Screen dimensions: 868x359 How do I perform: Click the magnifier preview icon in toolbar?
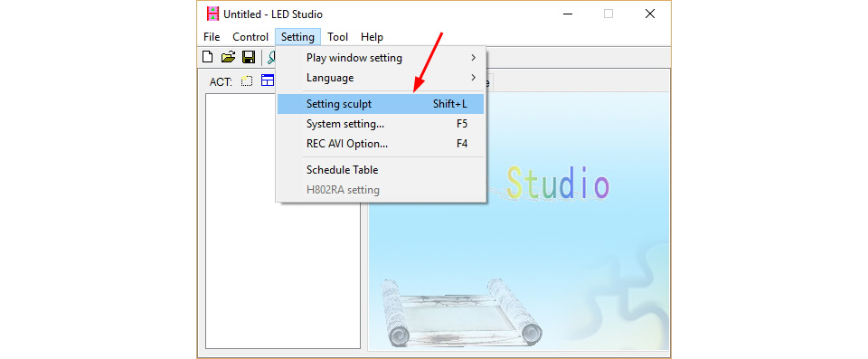[271, 56]
